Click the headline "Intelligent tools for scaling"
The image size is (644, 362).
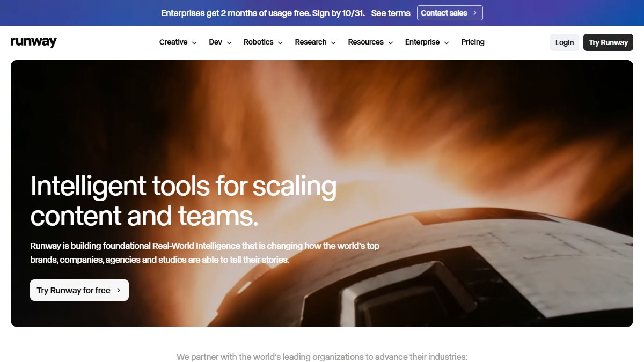184,187
